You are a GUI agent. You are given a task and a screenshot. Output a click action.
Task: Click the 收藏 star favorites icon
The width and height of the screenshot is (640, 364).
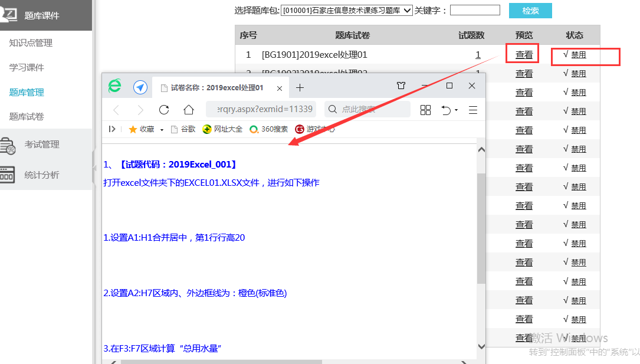(133, 129)
